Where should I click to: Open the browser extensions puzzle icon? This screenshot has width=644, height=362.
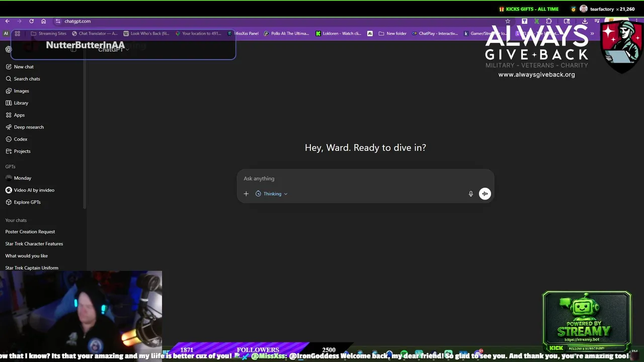click(549, 21)
